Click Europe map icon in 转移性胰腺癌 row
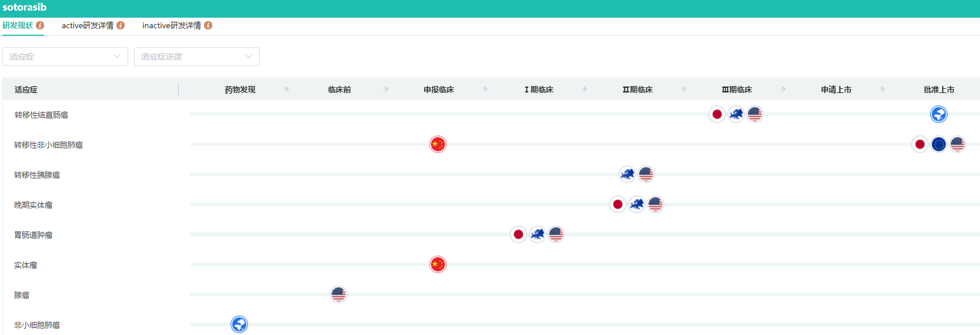980x335 pixels. pyautogui.click(x=627, y=174)
